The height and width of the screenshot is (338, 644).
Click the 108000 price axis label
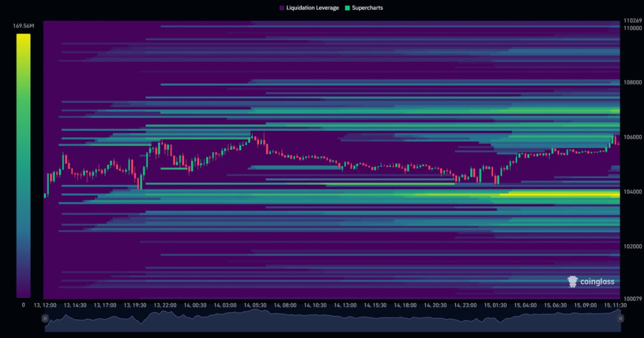coord(632,82)
